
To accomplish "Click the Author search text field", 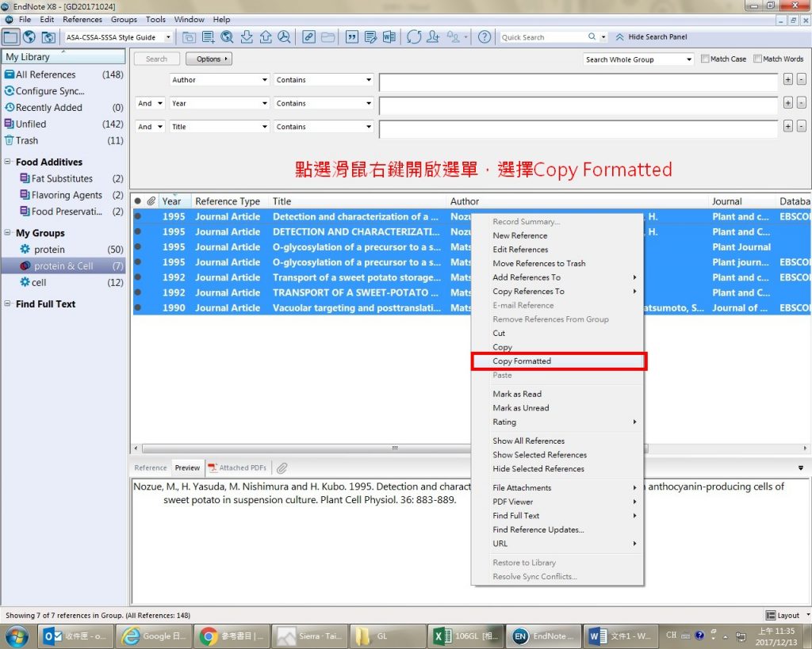I will (578, 82).
